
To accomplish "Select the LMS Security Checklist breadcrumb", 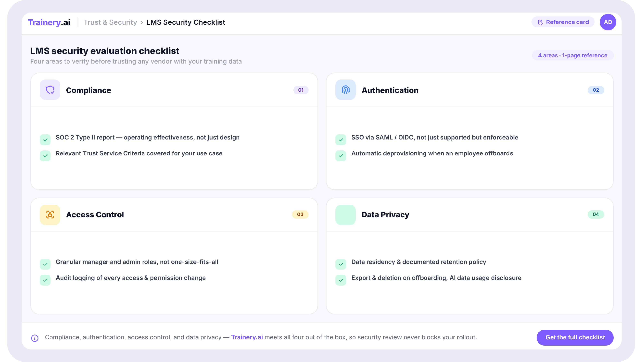I will [x=185, y=22].
